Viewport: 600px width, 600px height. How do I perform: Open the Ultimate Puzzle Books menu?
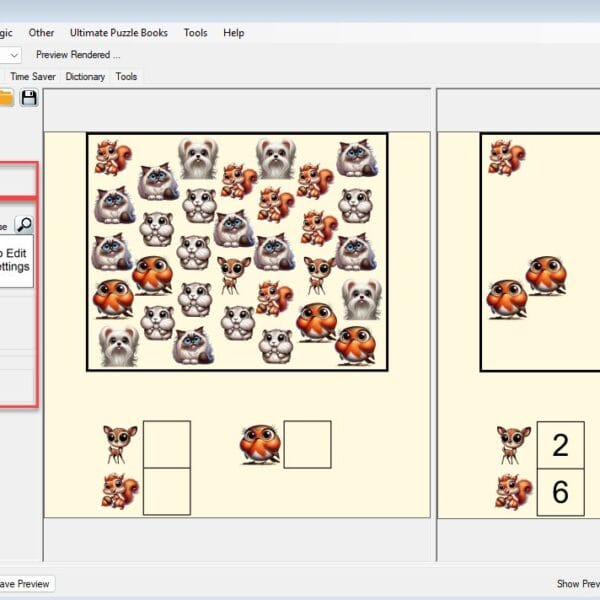pos(118,33)
